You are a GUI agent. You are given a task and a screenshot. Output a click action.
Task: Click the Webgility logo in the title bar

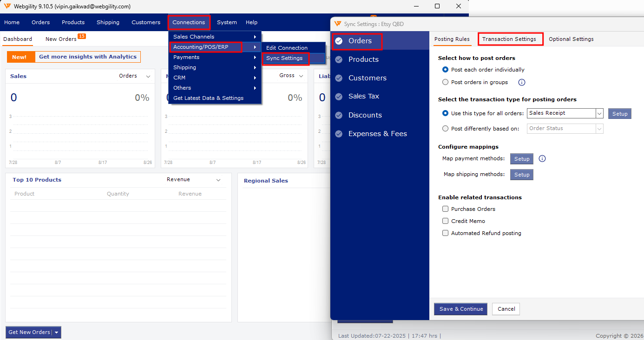click(7, 7)
